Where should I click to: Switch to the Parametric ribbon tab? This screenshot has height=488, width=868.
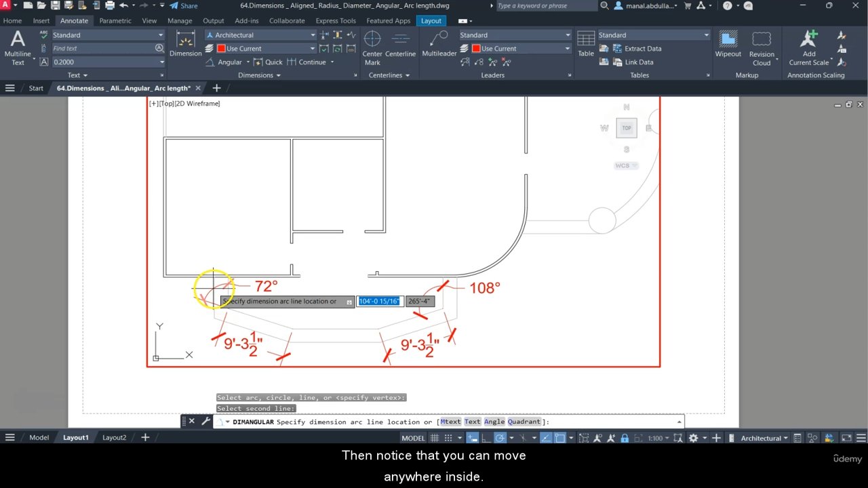115,21
